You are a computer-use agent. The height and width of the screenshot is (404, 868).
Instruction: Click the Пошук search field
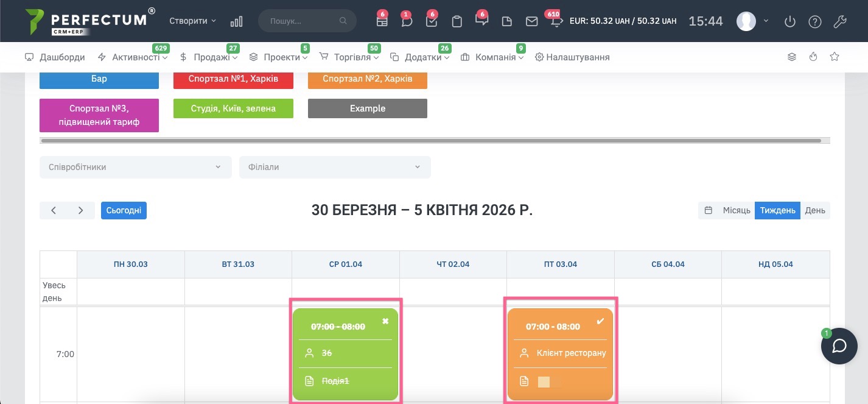point(303,21)
